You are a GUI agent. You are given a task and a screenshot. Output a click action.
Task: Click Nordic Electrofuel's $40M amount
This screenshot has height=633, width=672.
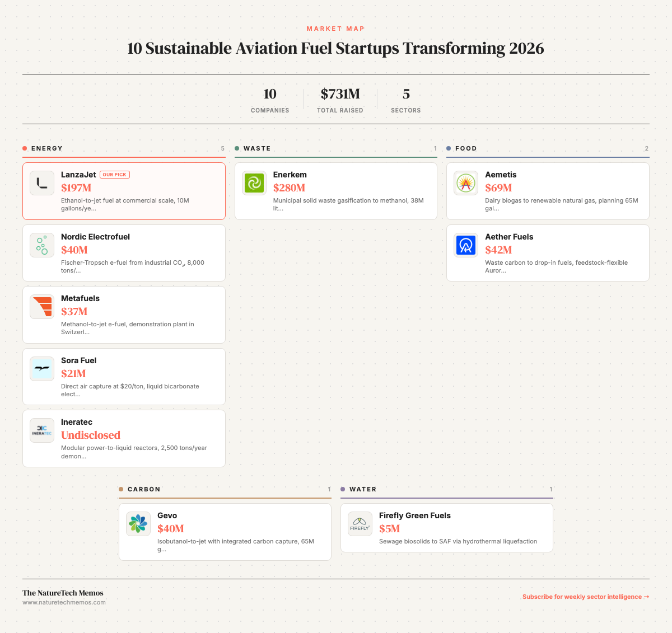74,250
